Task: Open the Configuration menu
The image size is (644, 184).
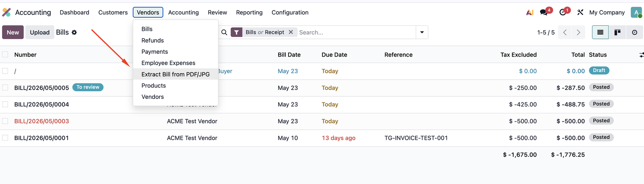Action: (290, 12)
